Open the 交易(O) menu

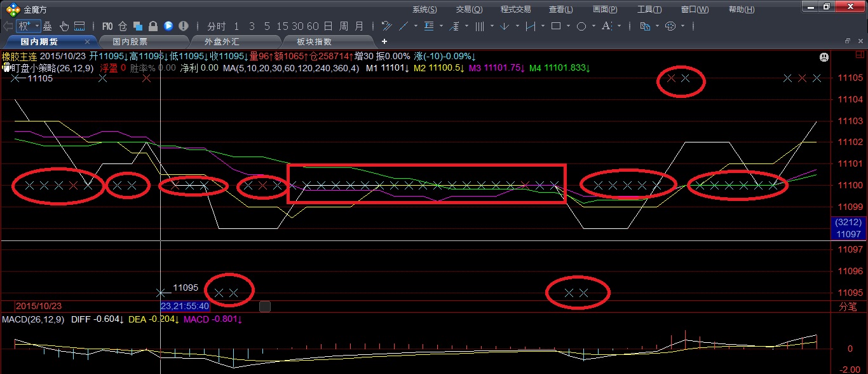[x=469, y=9]
